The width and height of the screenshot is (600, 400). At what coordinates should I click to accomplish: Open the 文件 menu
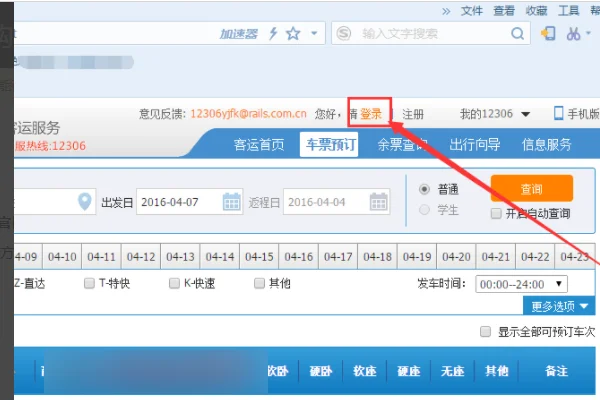click(x=472, y=11)
